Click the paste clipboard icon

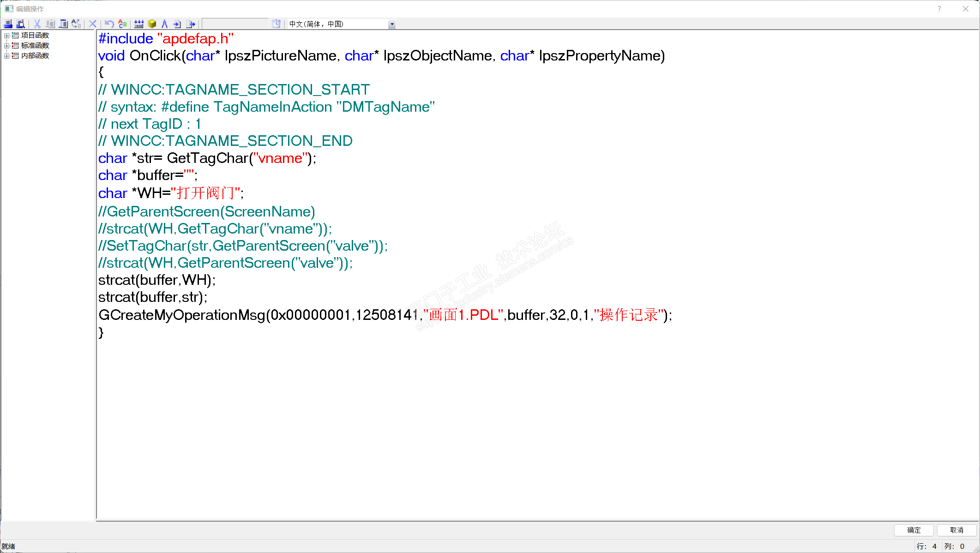pyautogui.click(x=63, y=24)
